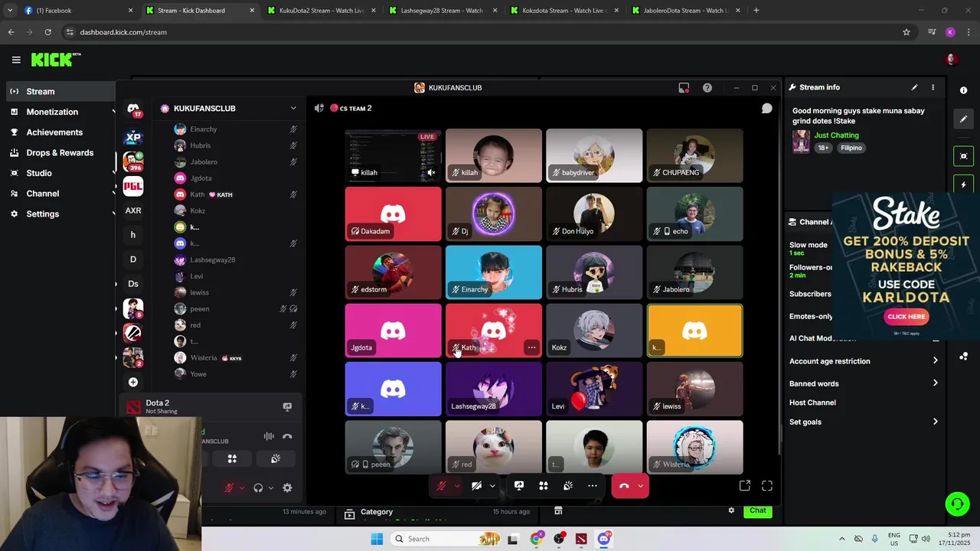Click CLICK HERE on Stake ad
980x551 pixels.
906,316
